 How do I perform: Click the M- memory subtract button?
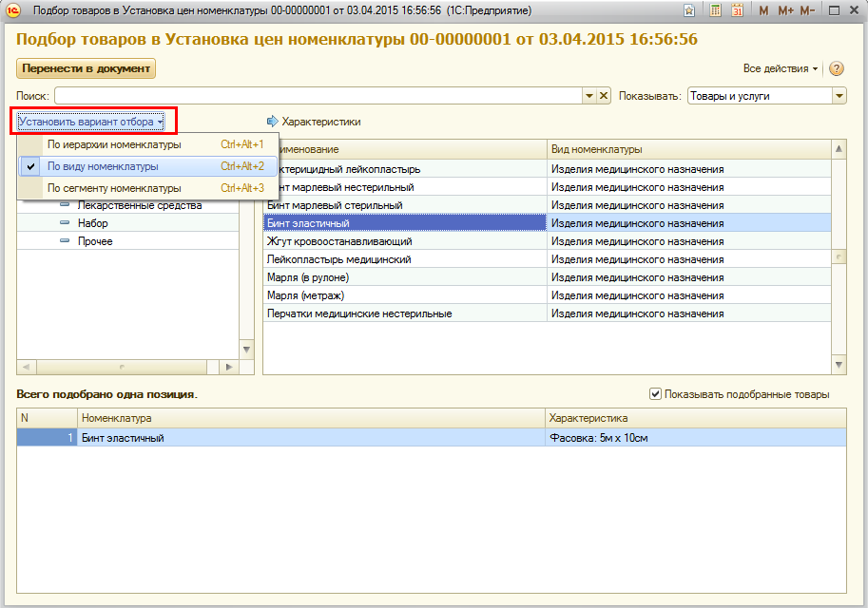point(807,10)
